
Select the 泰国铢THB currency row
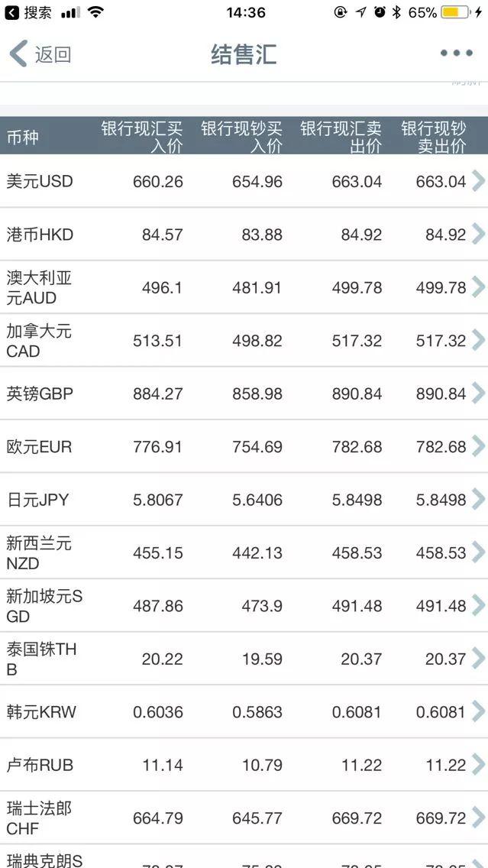tap(244, 659)
